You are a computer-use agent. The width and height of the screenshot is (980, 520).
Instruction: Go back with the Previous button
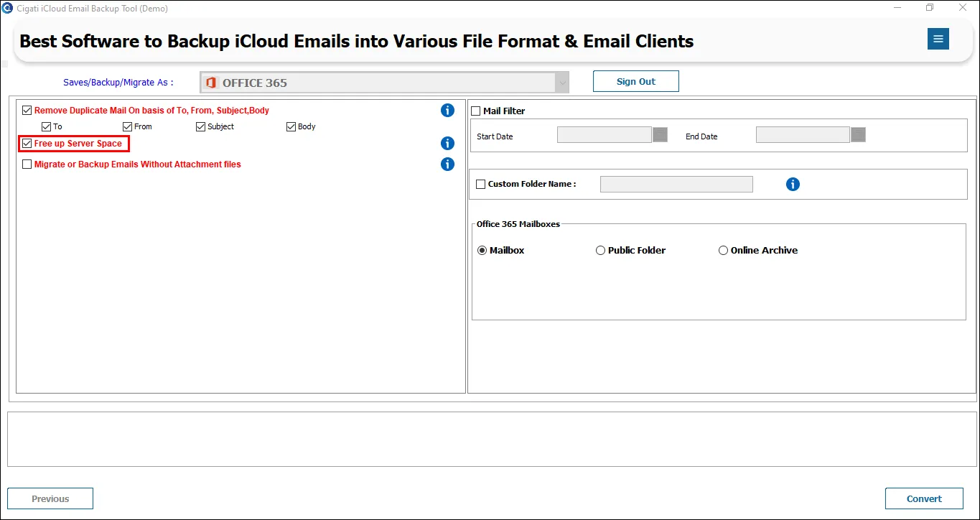pos(50,498)
